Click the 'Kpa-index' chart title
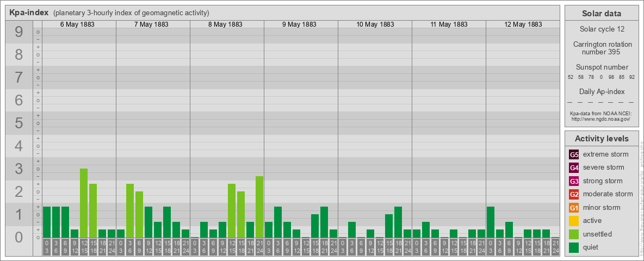 tap(29, 13)
